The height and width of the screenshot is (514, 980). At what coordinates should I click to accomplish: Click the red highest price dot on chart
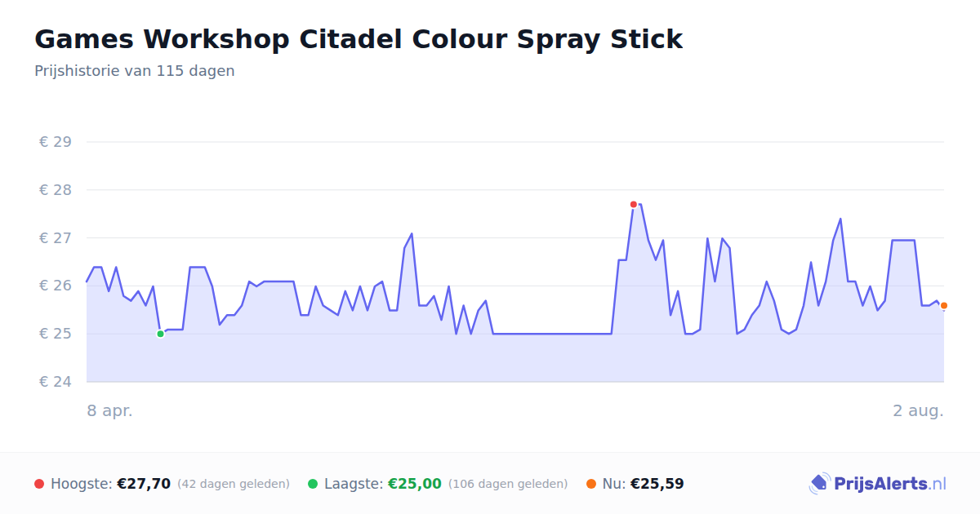(x=633, y=204)
